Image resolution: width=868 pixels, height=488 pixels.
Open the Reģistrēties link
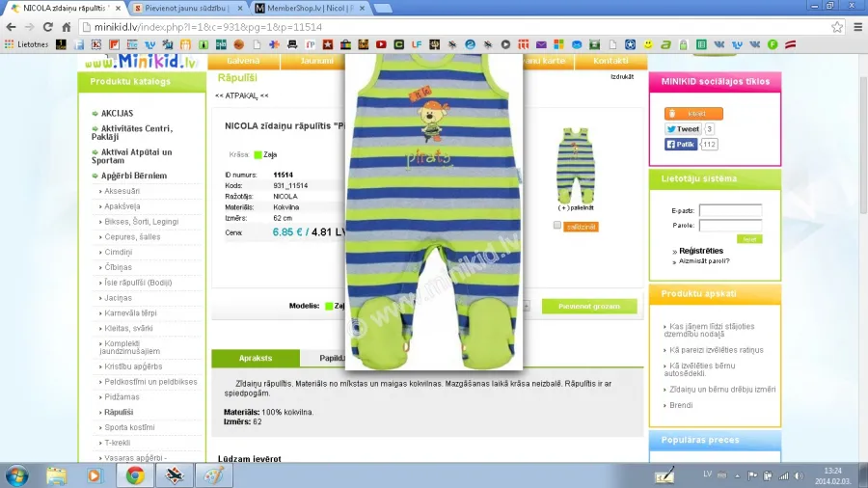701,251
